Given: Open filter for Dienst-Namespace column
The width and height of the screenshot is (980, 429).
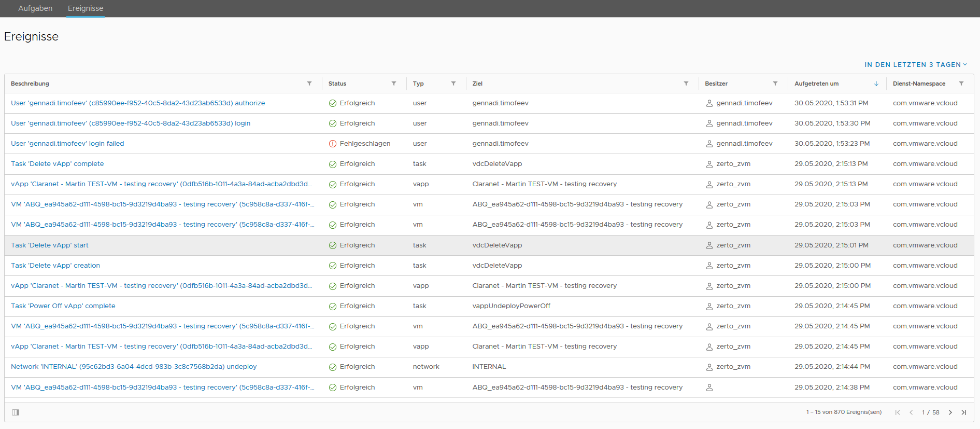Looking at the screenshot, I should coord(961,84).
